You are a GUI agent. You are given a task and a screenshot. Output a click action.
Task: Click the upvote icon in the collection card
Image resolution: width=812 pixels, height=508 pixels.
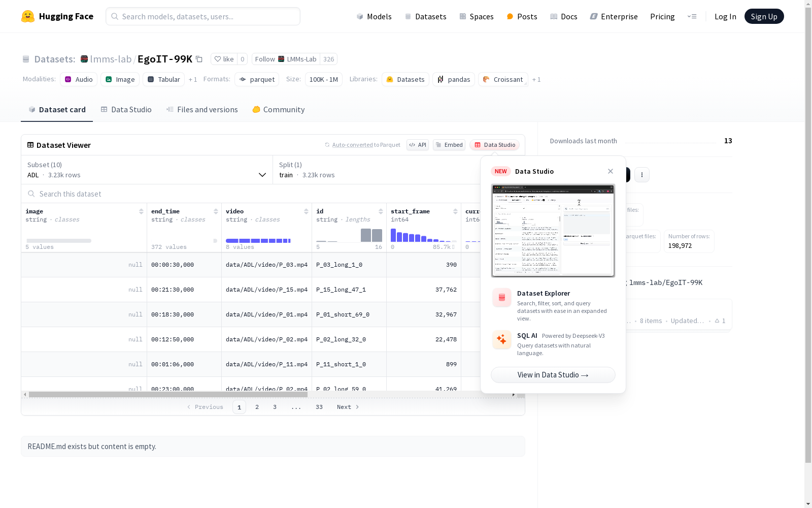(x=717, y=321)
